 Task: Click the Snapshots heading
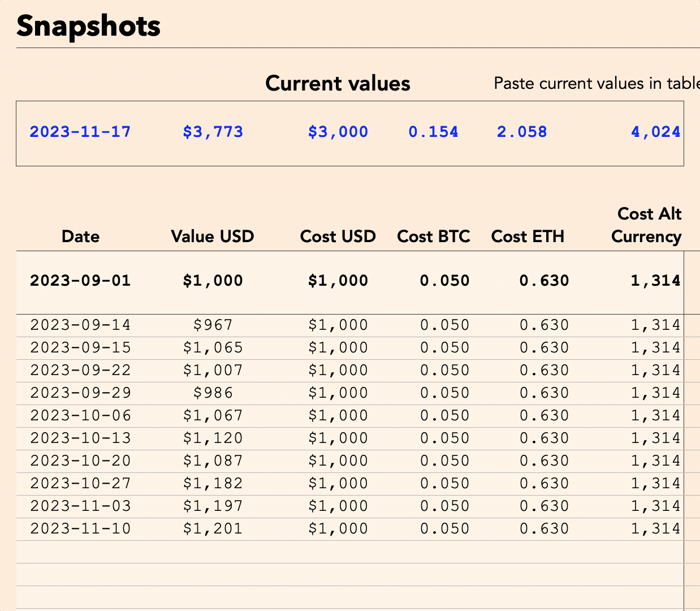[89, 26]
